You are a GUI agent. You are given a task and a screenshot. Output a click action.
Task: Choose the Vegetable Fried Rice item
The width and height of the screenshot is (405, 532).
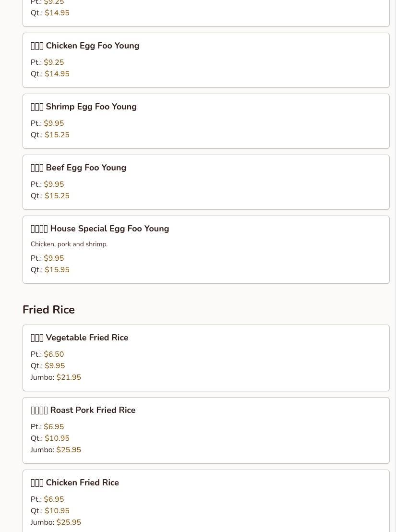[x=86, y=338]
